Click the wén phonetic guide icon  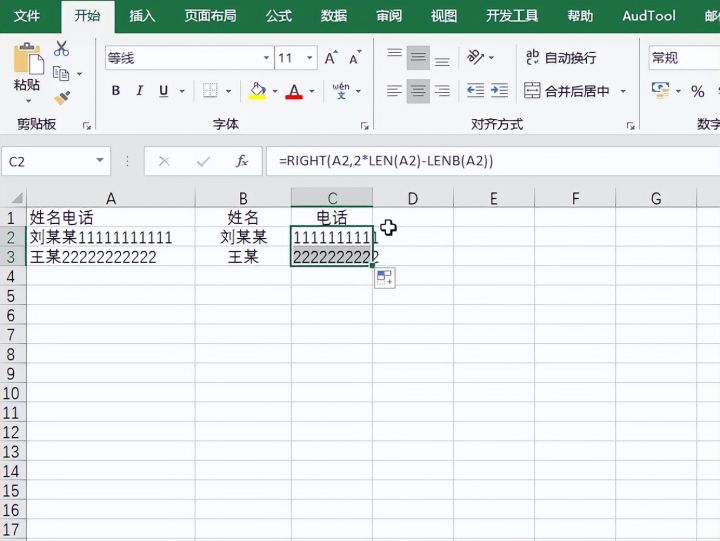(341, 90)
